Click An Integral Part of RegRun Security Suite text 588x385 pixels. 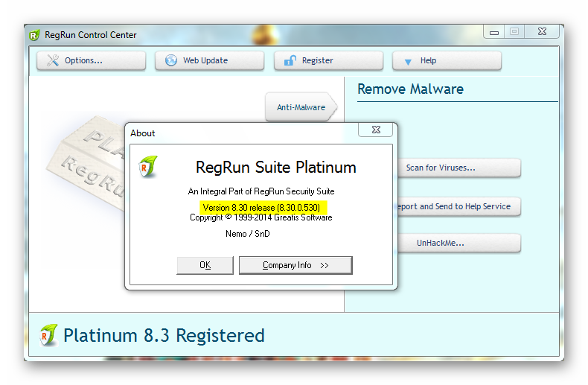coord(261,191)
